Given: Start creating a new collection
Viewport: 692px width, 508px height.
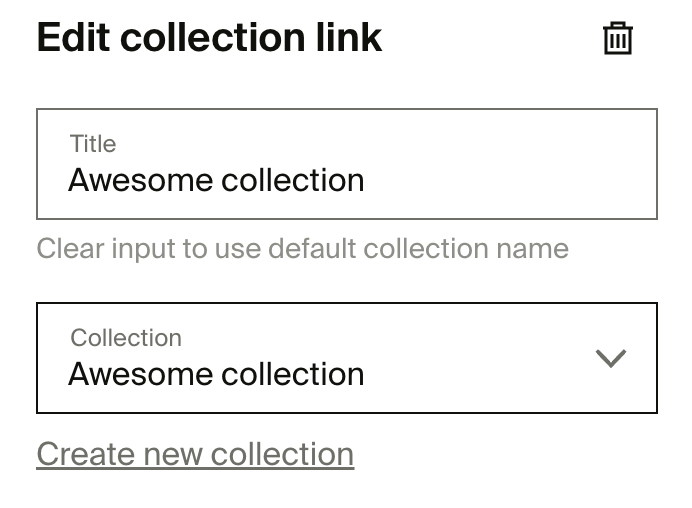Looking at the screenshot, I should [195, 454].
